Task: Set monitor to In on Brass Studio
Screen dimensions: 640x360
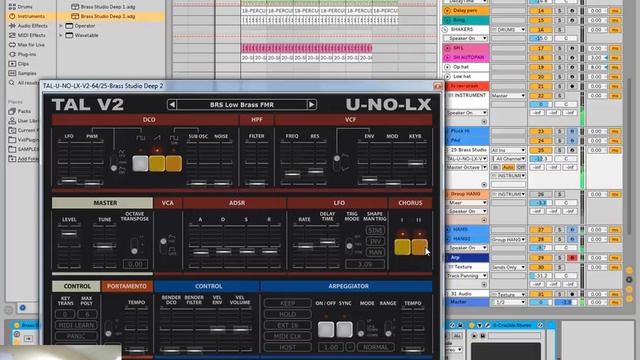Action: pos(496,167)
